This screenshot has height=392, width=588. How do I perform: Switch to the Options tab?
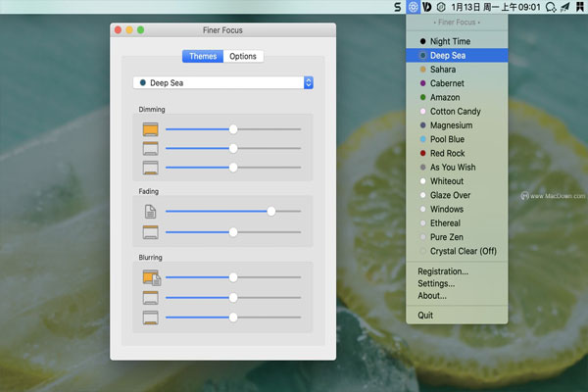(243, 56)
